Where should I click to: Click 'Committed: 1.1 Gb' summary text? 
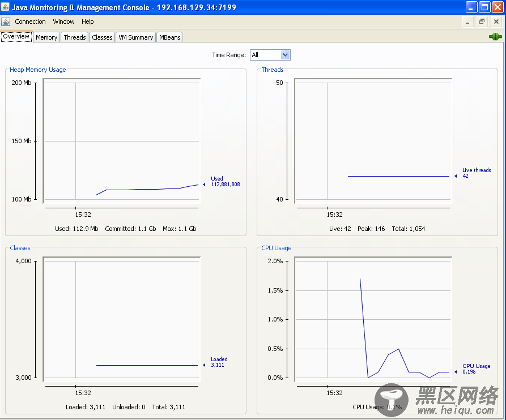coord(130,229)
